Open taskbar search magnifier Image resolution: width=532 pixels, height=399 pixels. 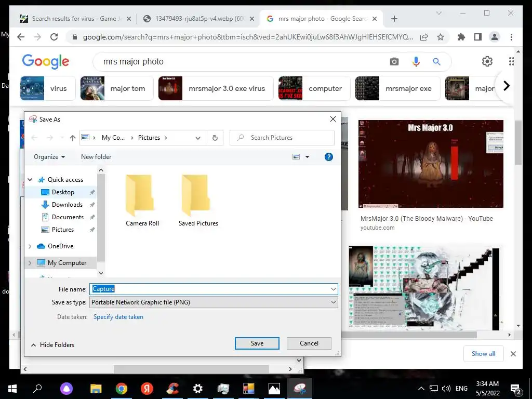[37, 388]
